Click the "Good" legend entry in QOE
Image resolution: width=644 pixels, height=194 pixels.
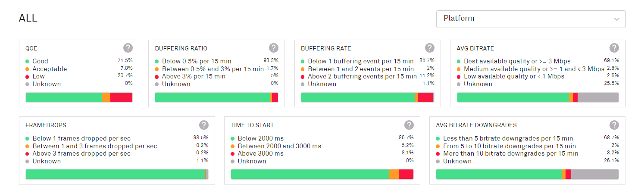point(40,61)
